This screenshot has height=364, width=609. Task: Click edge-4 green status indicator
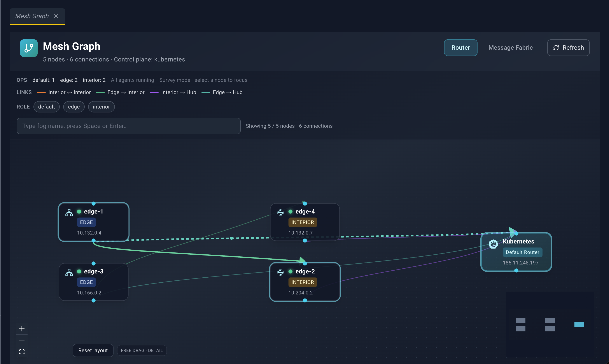290,212
